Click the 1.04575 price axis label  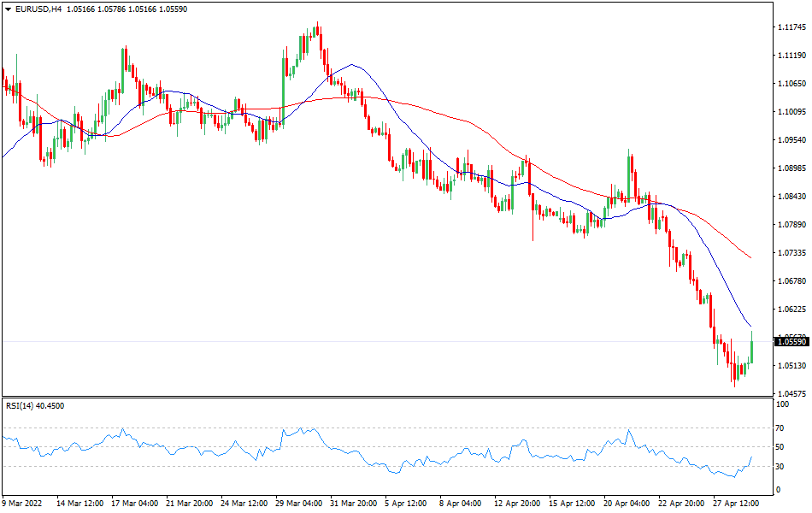[791, 394]
